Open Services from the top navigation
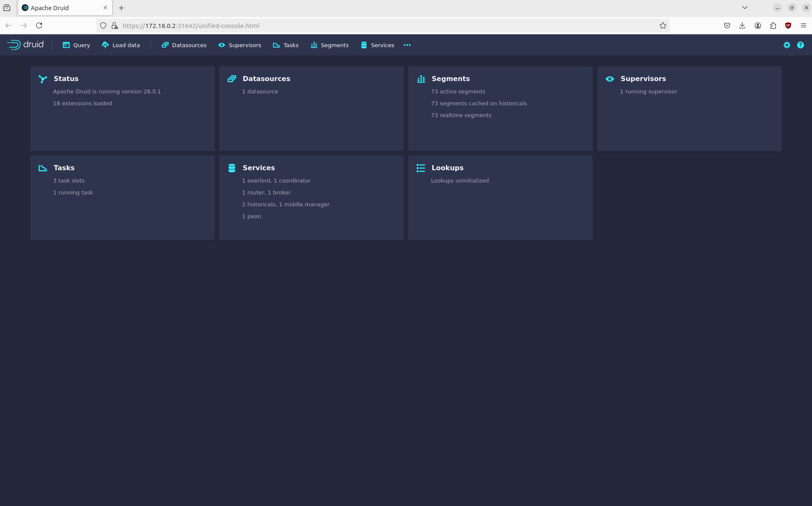Image resolution: width=812 pixels, height=506 pixels. (x=378, y=45)
